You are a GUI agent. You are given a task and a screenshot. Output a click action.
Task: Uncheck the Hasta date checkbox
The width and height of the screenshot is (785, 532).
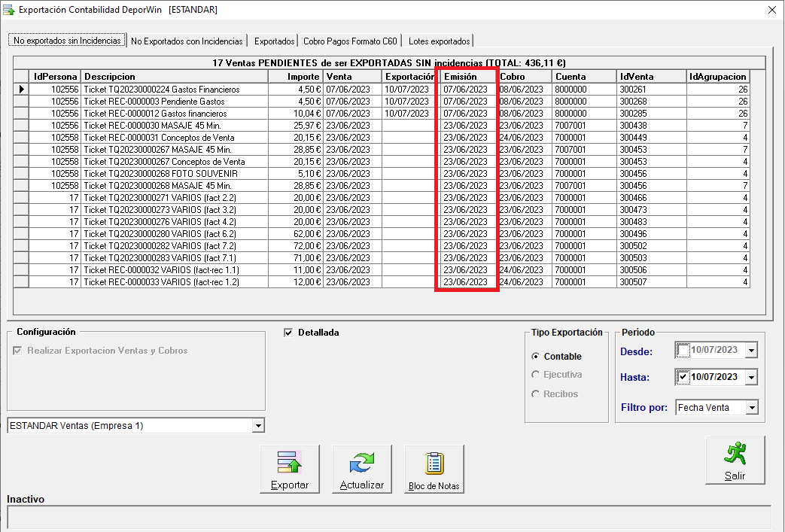click(x=683, y=377)
